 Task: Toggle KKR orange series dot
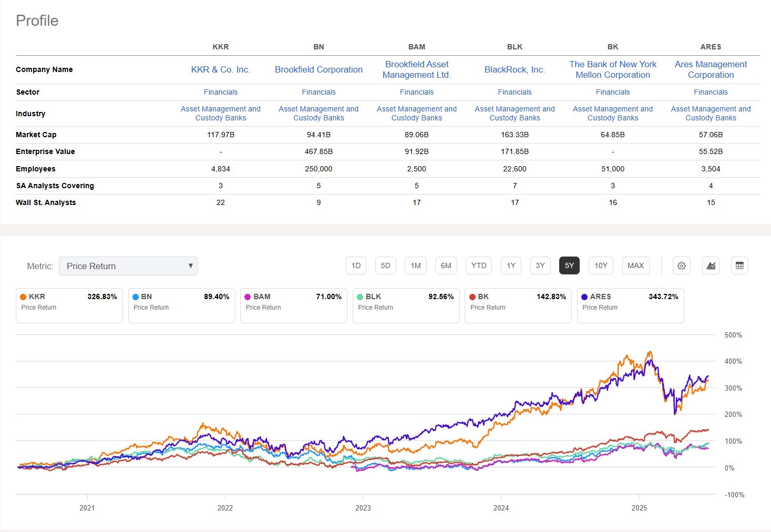click(x=23, y=297)
